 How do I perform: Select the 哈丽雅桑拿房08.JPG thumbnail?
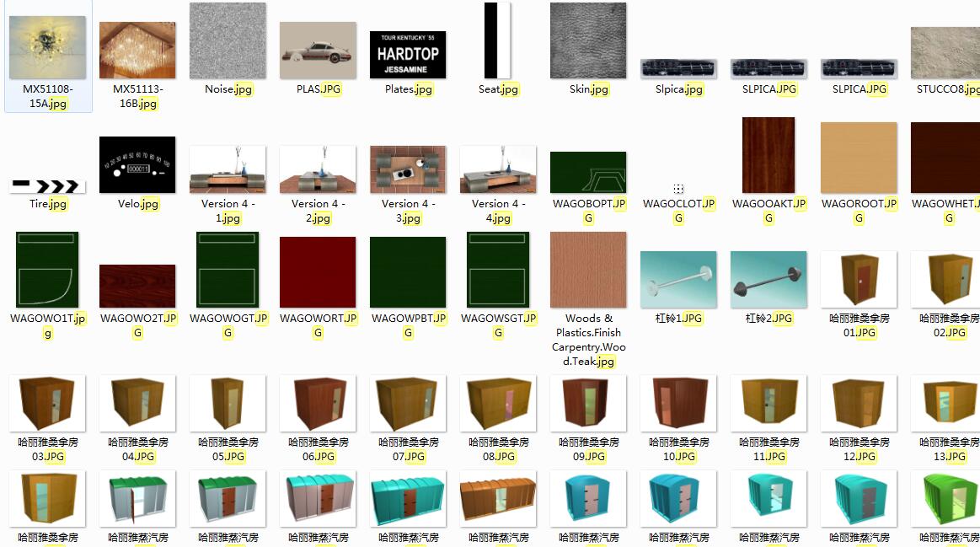pos(497,403)
